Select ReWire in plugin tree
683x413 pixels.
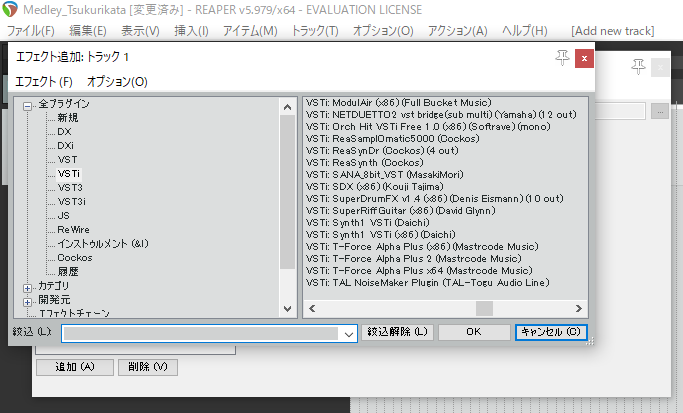73,229
